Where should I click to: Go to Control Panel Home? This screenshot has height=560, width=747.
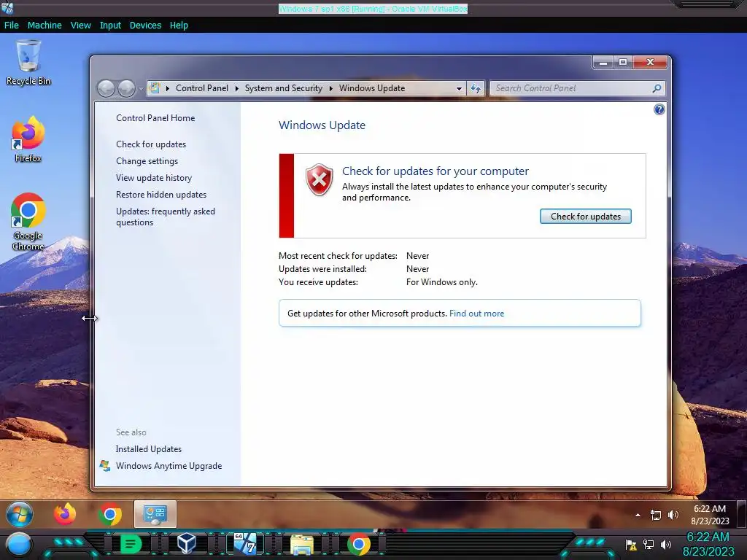point(155,117)
